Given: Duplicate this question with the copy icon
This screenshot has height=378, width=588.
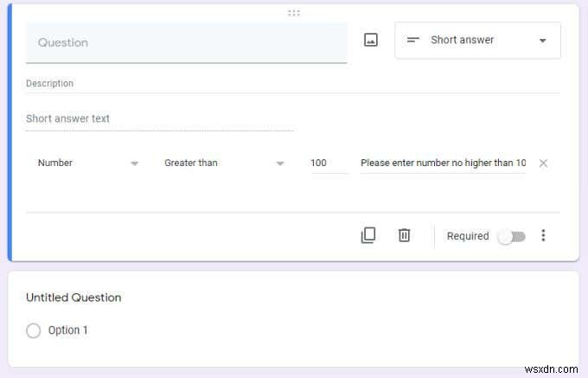Looking at the screenshot, I should (x=367, y=235).
